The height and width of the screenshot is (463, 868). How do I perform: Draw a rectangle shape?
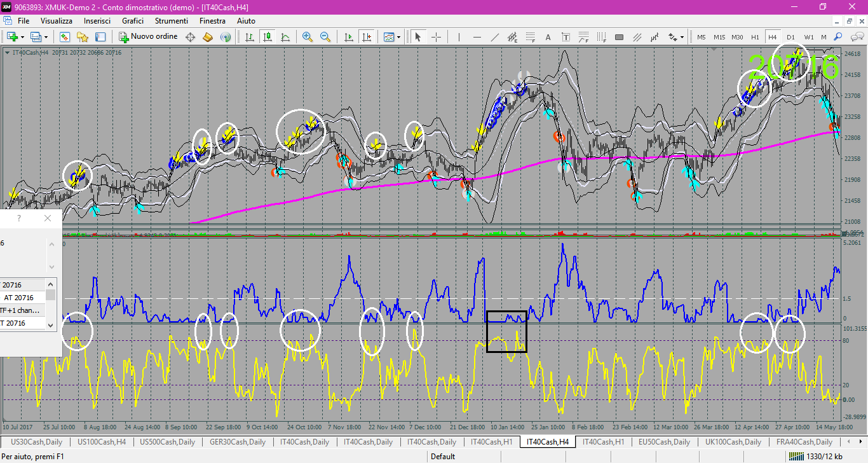pos(619,37)
